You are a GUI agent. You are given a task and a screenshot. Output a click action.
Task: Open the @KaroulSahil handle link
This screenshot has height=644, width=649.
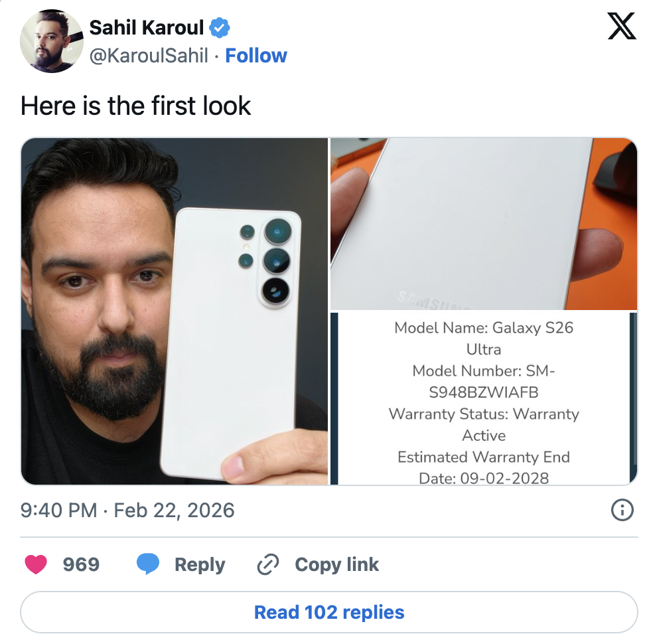click(x=149, y=56)
